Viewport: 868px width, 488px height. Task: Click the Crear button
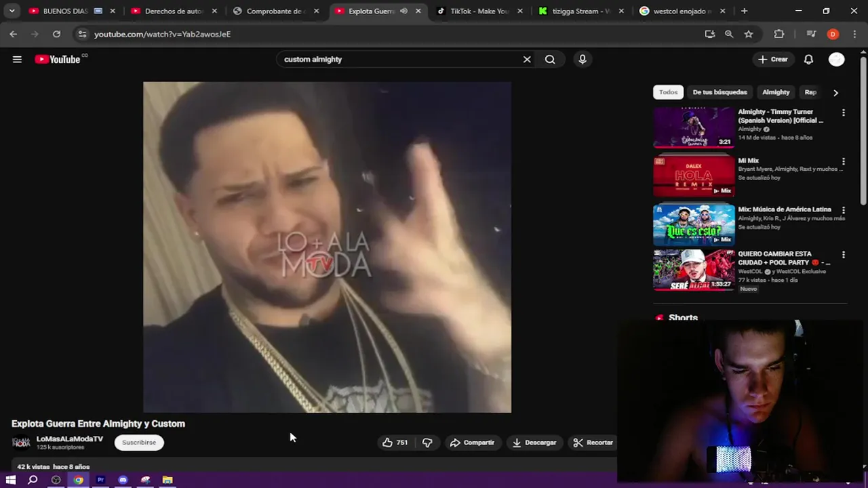pos(773,59)
